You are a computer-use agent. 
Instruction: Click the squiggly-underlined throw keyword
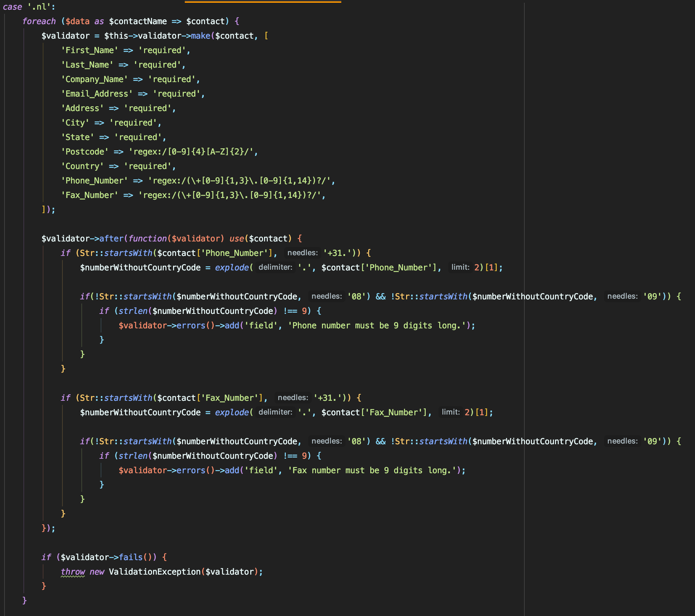(x=73, y=572)
